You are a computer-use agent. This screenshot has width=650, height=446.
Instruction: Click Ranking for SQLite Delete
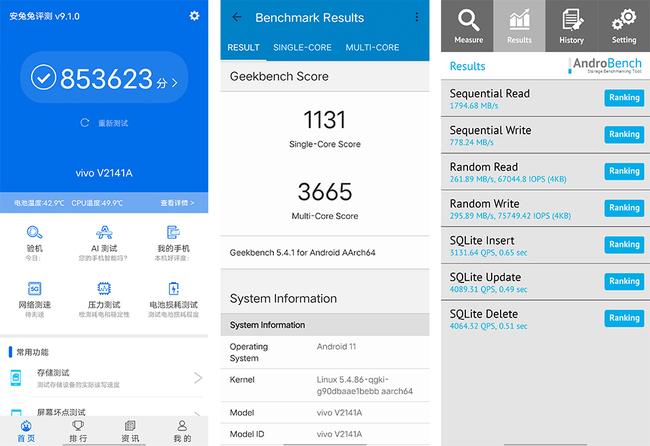(x=624, y=318)
